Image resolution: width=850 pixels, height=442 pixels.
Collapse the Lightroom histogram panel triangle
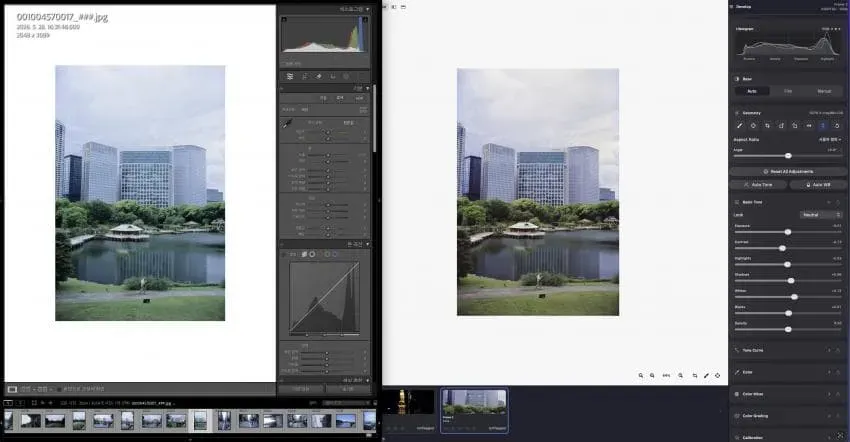click(368, 9)
